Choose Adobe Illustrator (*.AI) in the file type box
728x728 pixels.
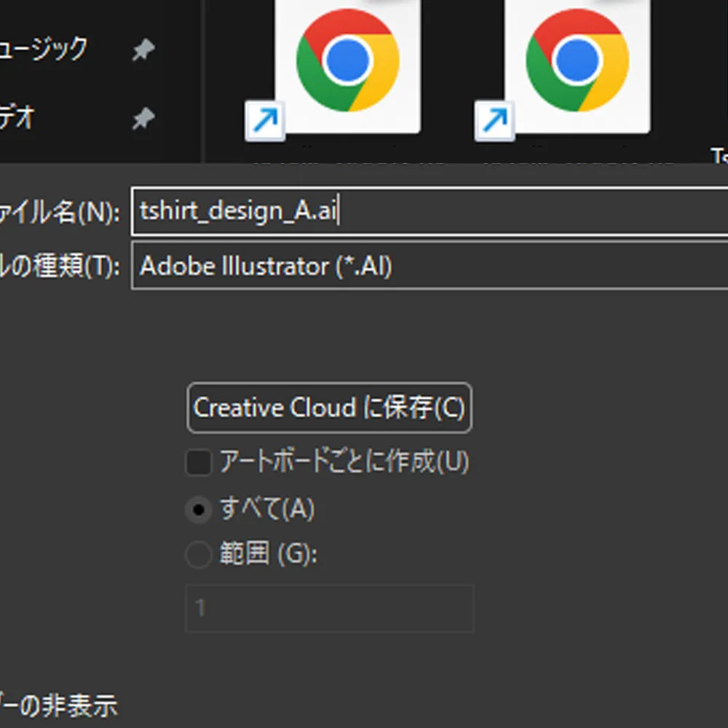click(269, 265)
